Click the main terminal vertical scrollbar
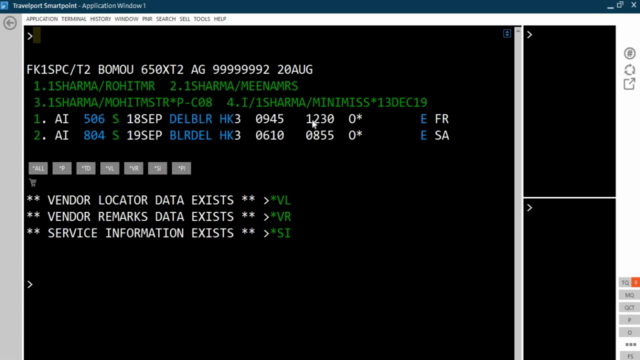This screenshot has width=640, height=360. coord(518,194)
